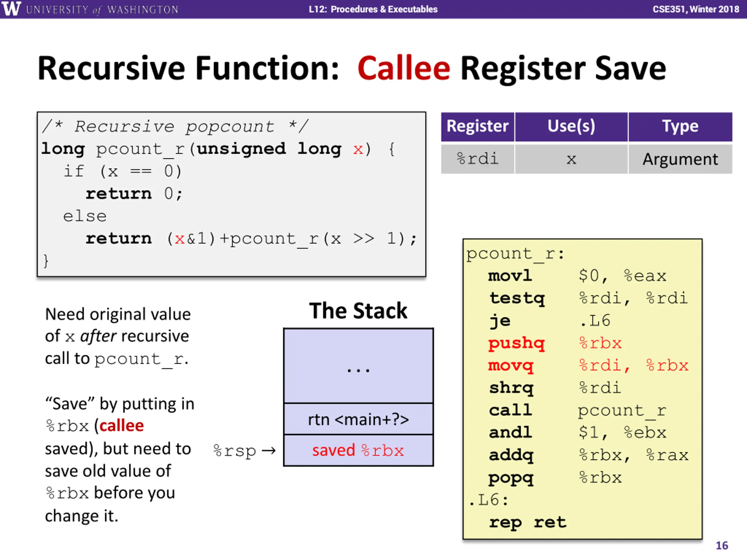The height and width of the screenshot is (560, 747).
Task: Click 'The Stack' heading
Action: [x=358, y=311]
